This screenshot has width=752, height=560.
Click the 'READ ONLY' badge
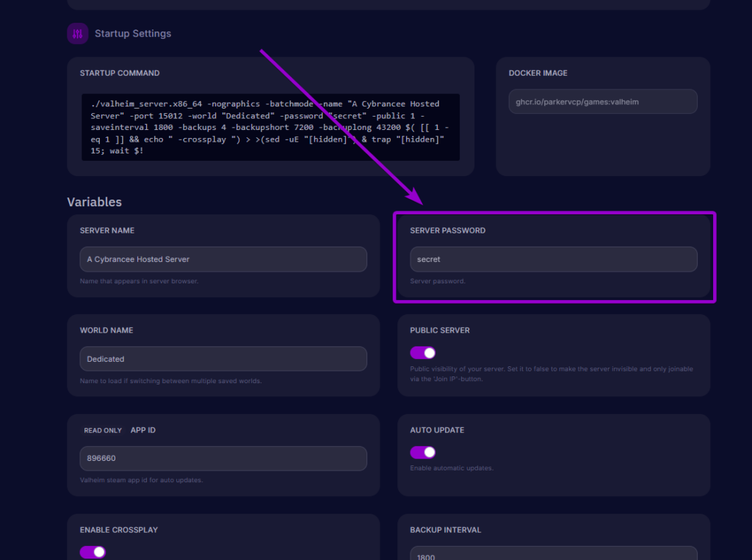[x=103, y=431]
